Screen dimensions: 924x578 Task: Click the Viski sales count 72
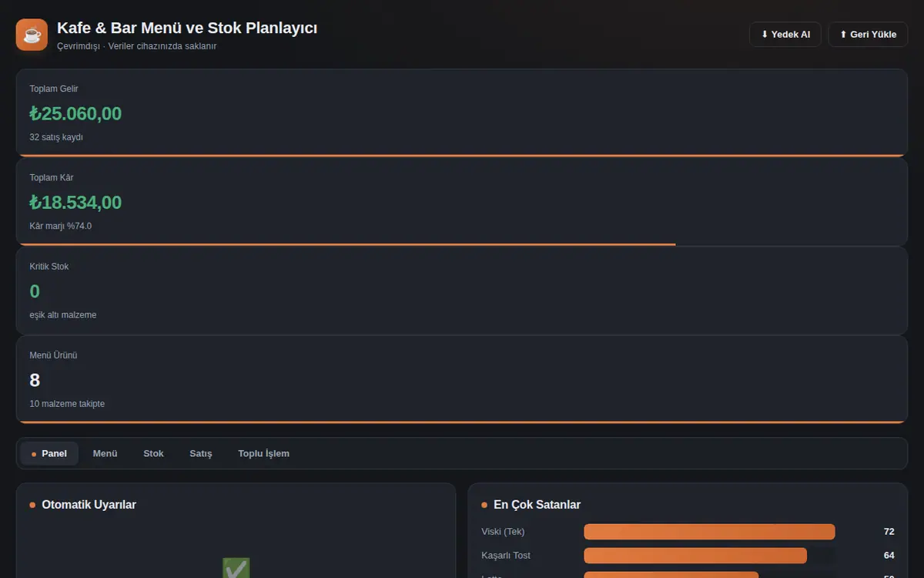point(889,532)
